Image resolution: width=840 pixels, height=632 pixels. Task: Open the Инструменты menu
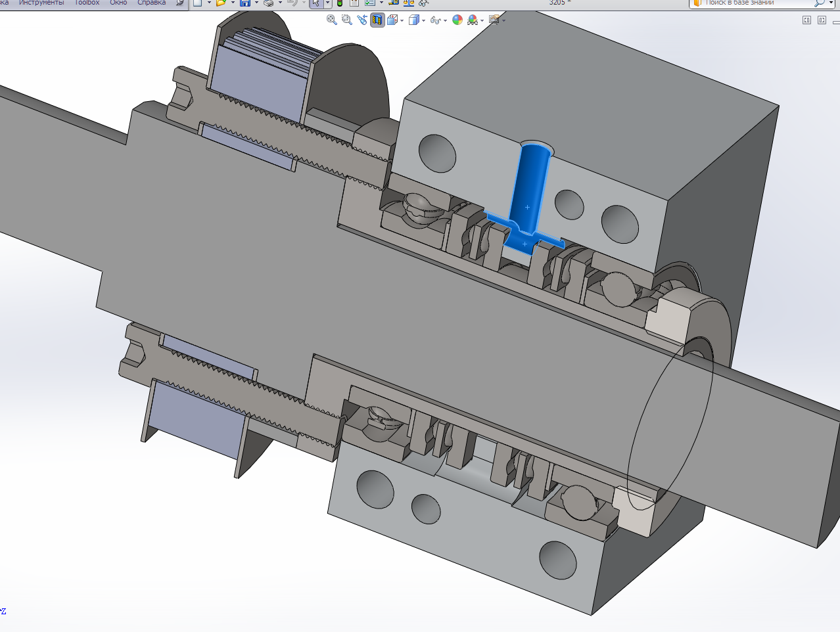tap(41, 3)
